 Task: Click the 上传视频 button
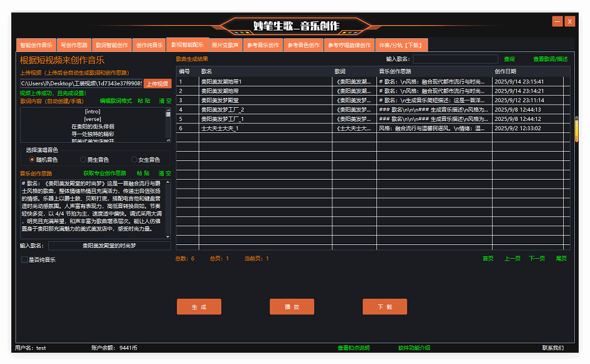point(157,83)
